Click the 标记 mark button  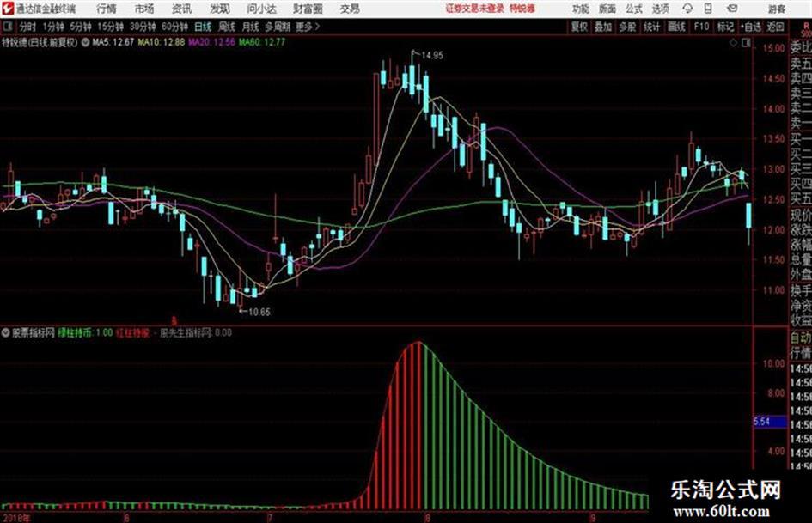coord(725,27)
